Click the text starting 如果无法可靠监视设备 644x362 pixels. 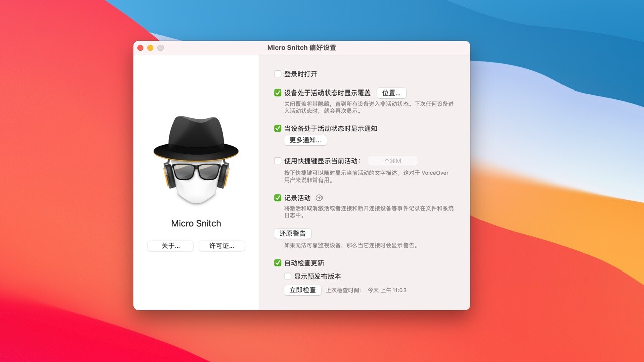[351, 246]
